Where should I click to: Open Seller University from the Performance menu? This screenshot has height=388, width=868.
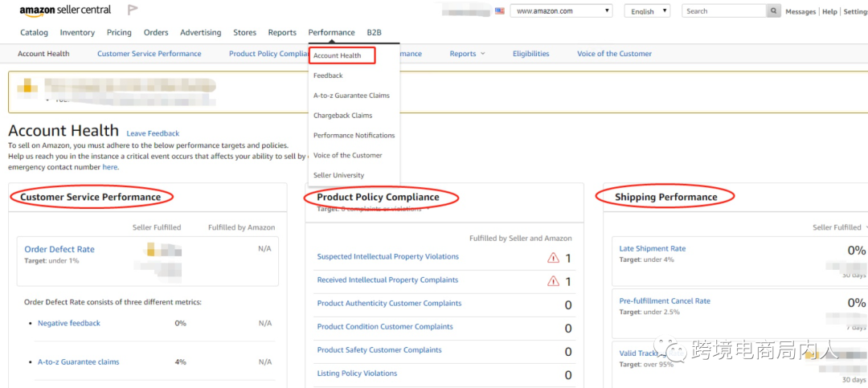pos(338,175)
